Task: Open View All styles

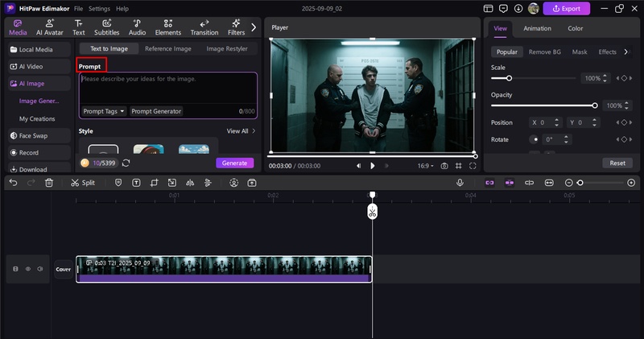Action: [x=241, y=131]
